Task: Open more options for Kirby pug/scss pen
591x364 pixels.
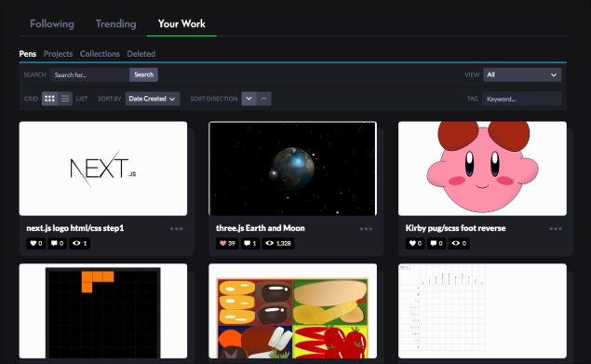Action: pyautogui.click(x=556, y=229)
